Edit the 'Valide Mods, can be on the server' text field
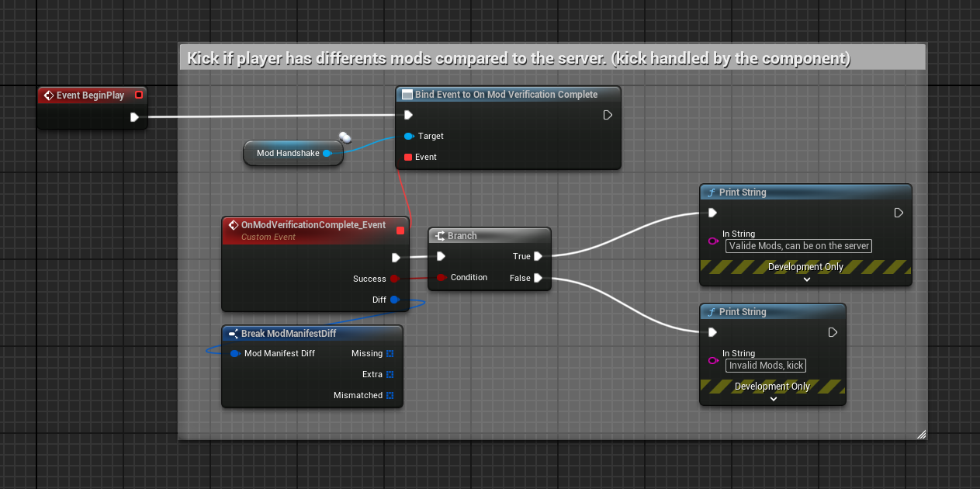 click(799, 246)
